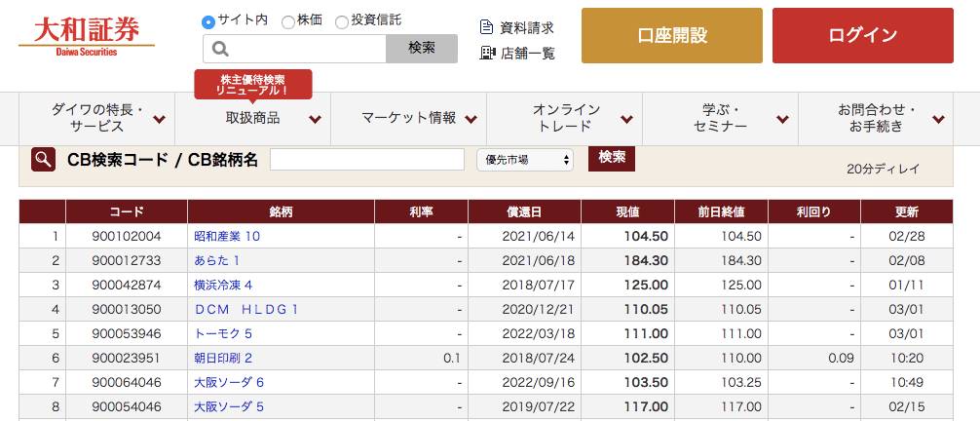Select the 株価 radio button
980x421 pixels.
click(288, 21)
